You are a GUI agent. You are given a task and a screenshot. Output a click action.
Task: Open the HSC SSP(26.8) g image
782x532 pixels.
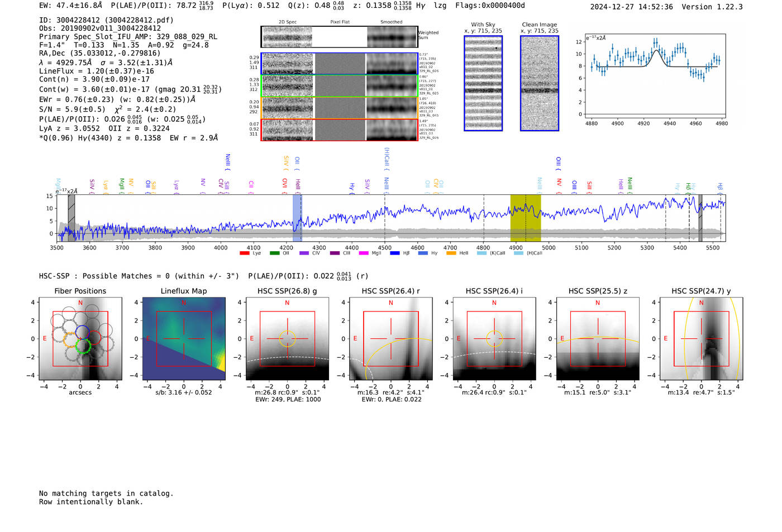coord(287,338)
